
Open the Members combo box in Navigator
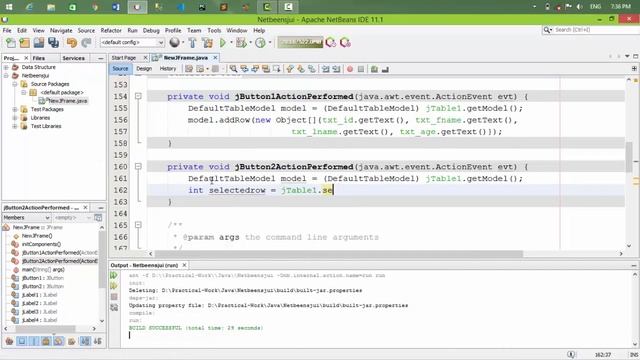tap(27, 218)
